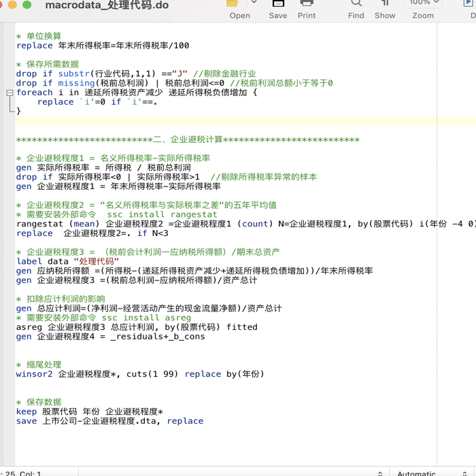Click the comment '* 缩尾处理'
476x476 pixels.
point(39,364)
